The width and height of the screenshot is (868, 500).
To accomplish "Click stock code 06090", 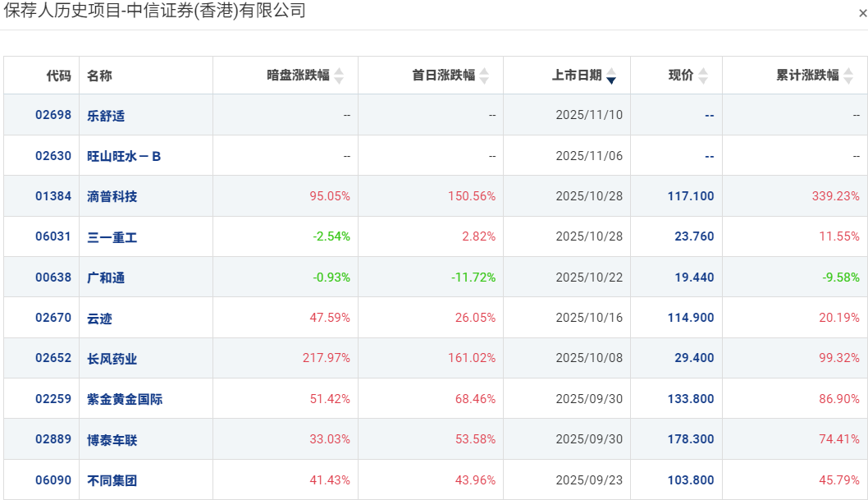I will (x=53, y=480).
